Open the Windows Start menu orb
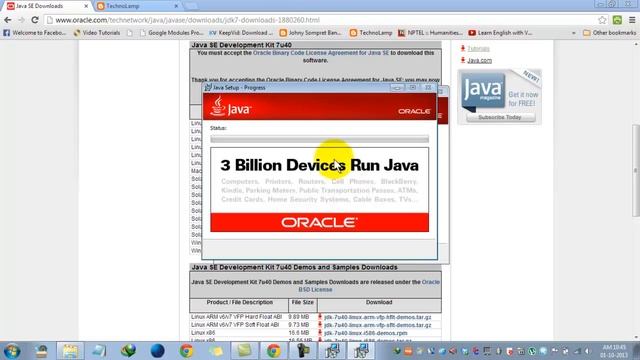The width and height of the screenshot is (640, 360). [12, 351]
